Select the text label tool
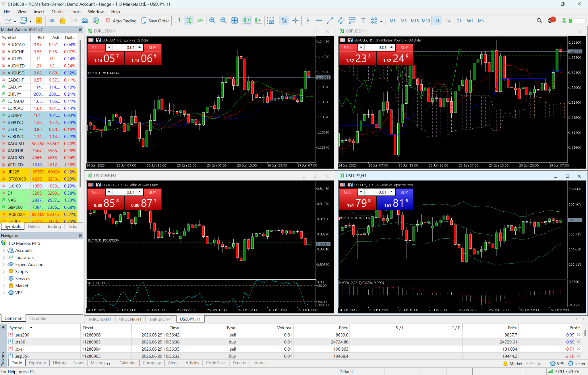588x375 pixels. (363, 21)
